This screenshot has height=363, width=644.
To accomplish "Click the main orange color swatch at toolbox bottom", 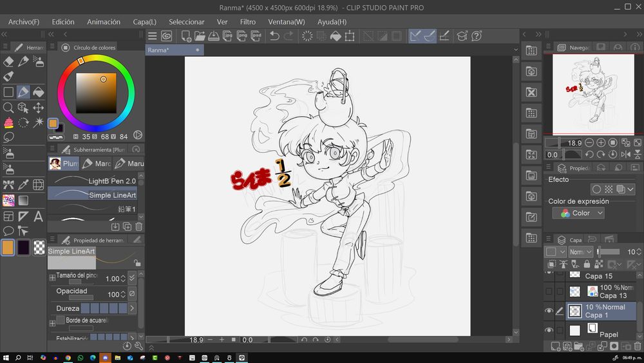I will (8, 248).
